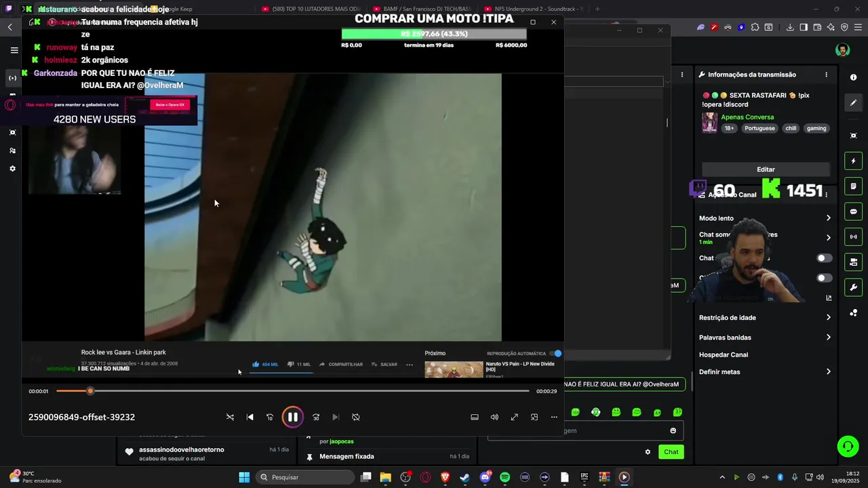The width and height of the screenshot is (868, 488).
Task: Select the Portuguese tag
Action: point(759,128)
